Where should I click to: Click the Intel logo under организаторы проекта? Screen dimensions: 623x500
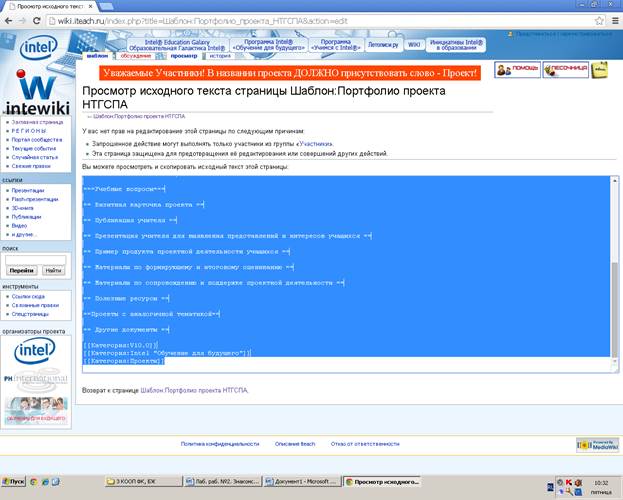(35, 351)
